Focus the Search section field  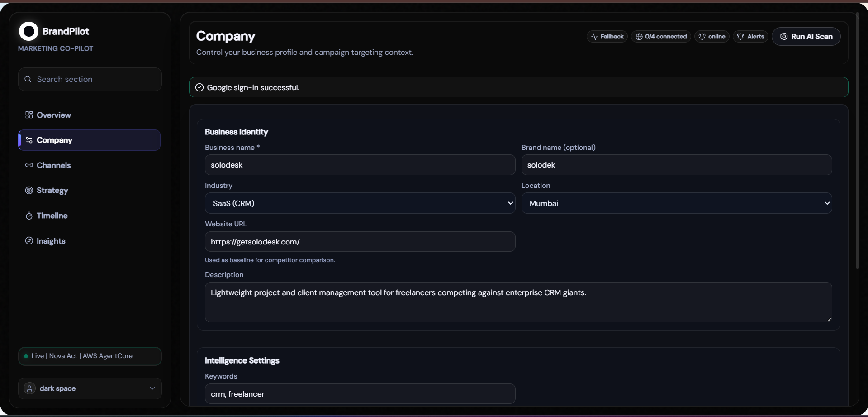pos(90,79)
